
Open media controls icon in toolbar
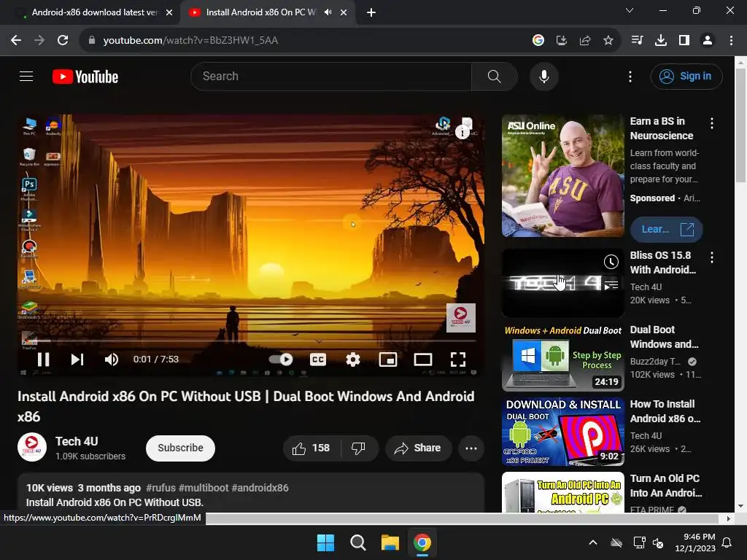[637, 41]
